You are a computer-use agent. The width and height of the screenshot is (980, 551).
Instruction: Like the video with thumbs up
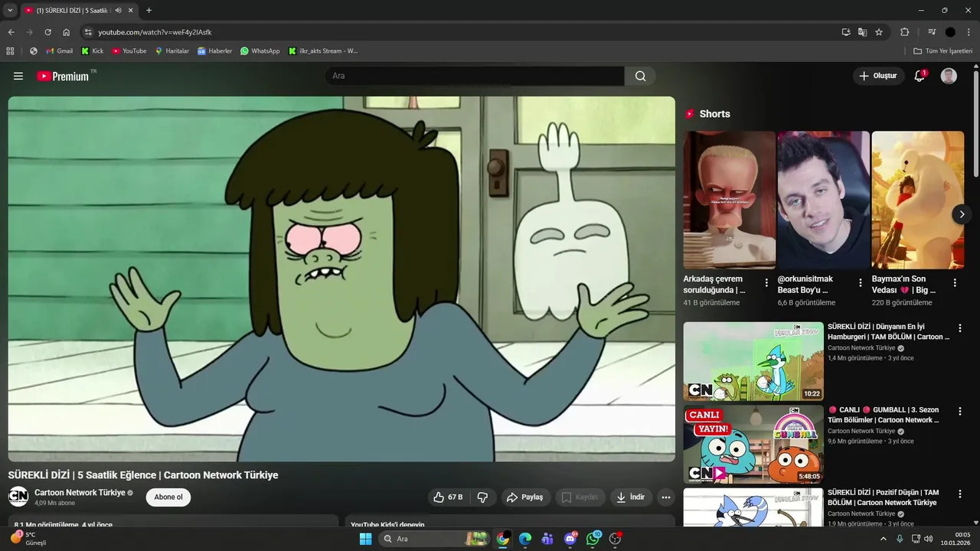[x=448, y=497]
